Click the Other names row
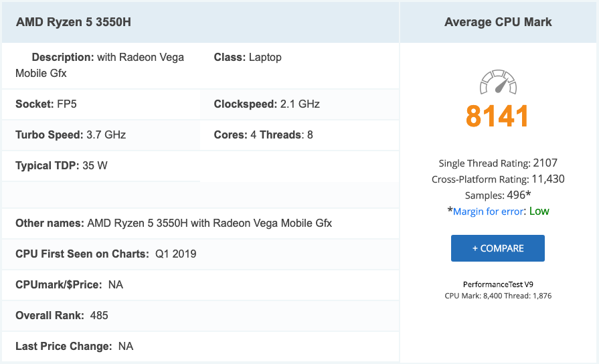Screen dimensions: 599x364 pyautogui.click(x=173, y=223)
